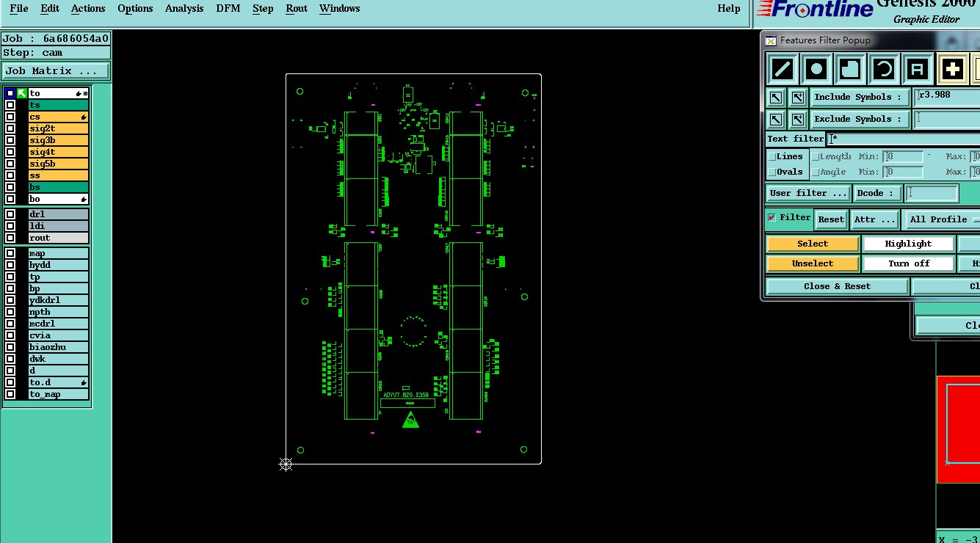This screenshot has height=543, width=980.
Task: Open the Options menu
Action: [135, 9]
